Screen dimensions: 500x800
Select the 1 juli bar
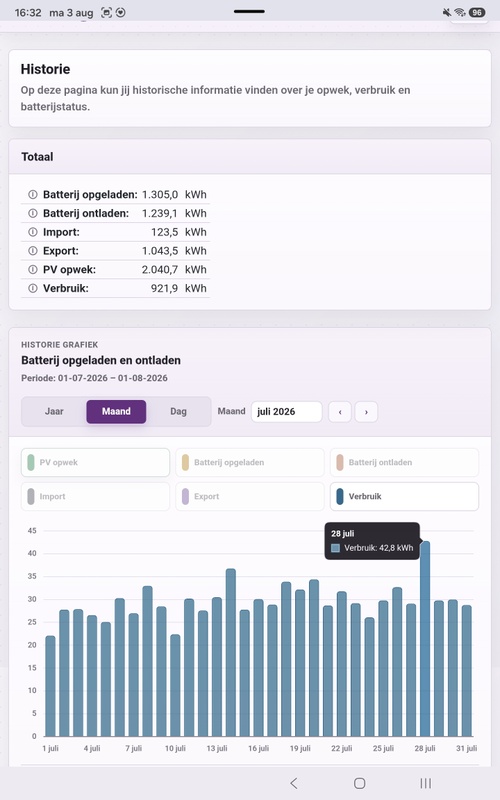pos(50,686)
